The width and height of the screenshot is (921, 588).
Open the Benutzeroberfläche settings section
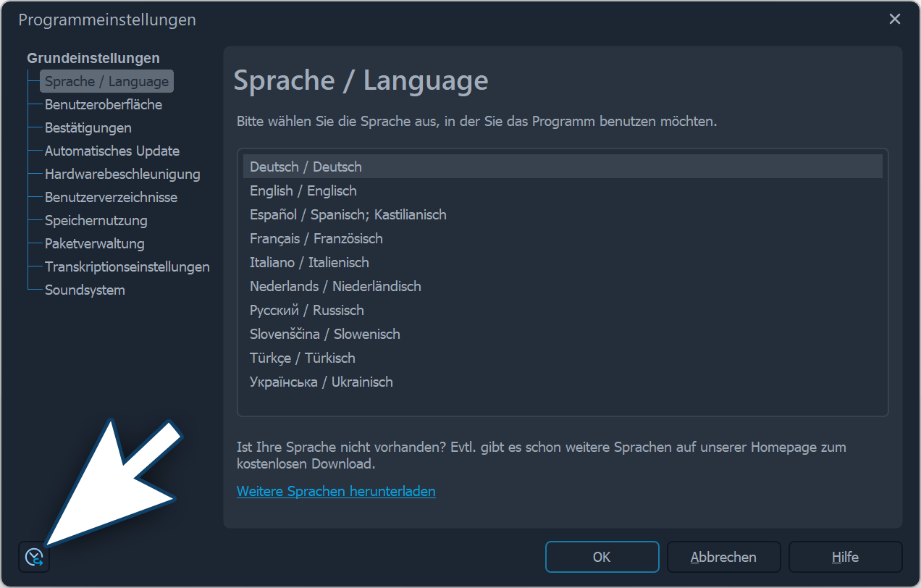coord(104,104)
